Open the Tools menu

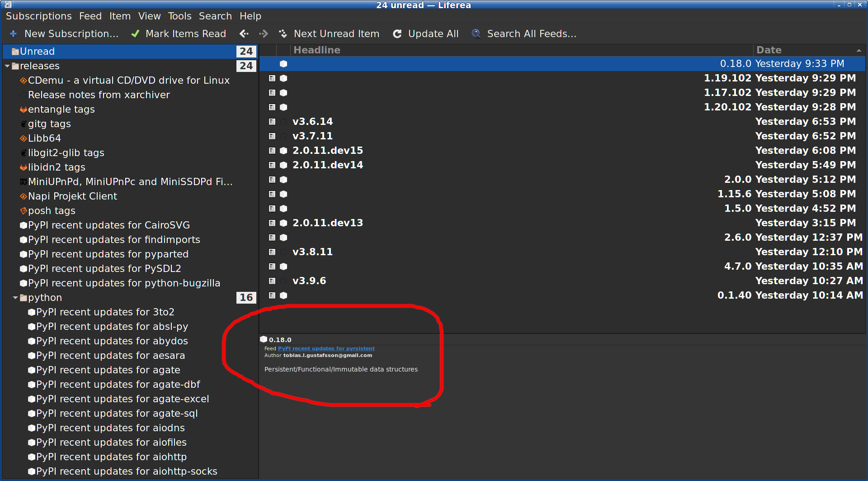179,16
